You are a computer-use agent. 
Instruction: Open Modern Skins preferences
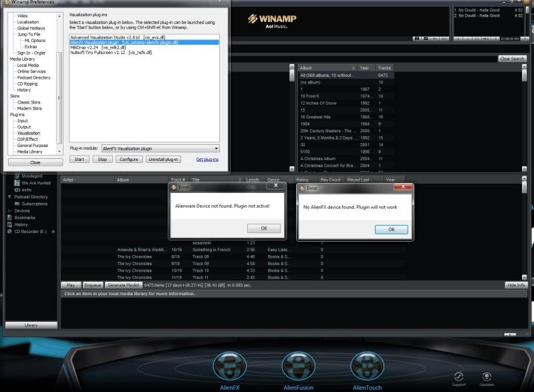click(x=29, y=108)
